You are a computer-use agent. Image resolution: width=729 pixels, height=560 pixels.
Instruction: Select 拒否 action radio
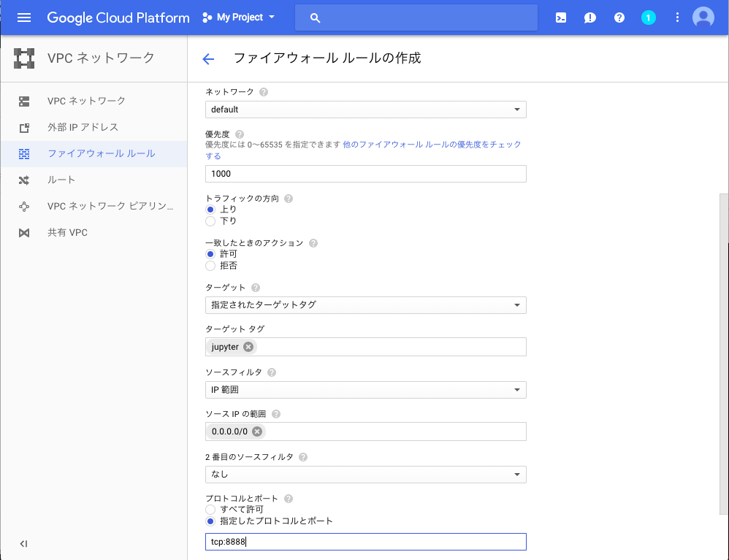pyautogui.click(x=210, y=266)
